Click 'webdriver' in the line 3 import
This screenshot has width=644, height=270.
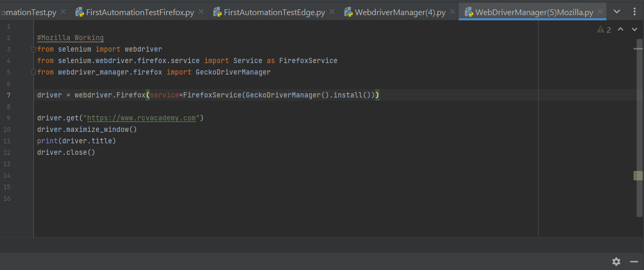click(144, 49)
